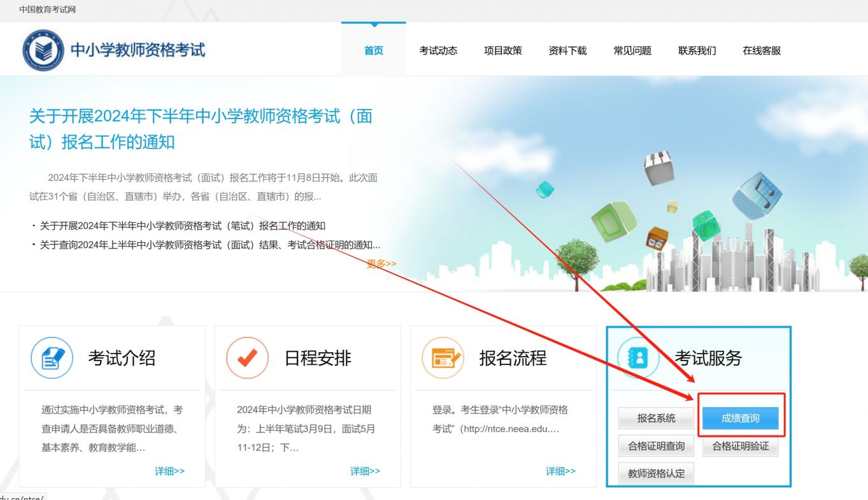Click the 中小学教师资格考试 site title
Screen dimensions: 868x500
138,50
